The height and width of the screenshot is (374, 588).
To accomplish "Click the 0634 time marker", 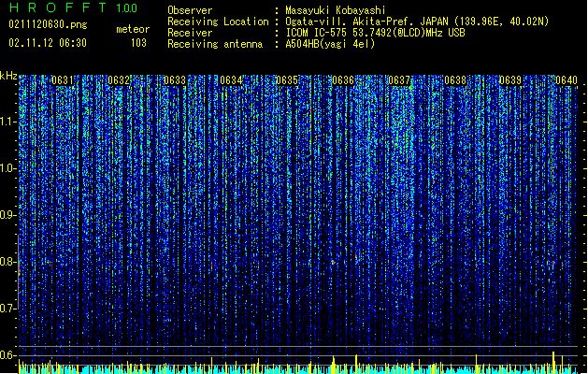I will pyautogui.click(x=231, y=80).
